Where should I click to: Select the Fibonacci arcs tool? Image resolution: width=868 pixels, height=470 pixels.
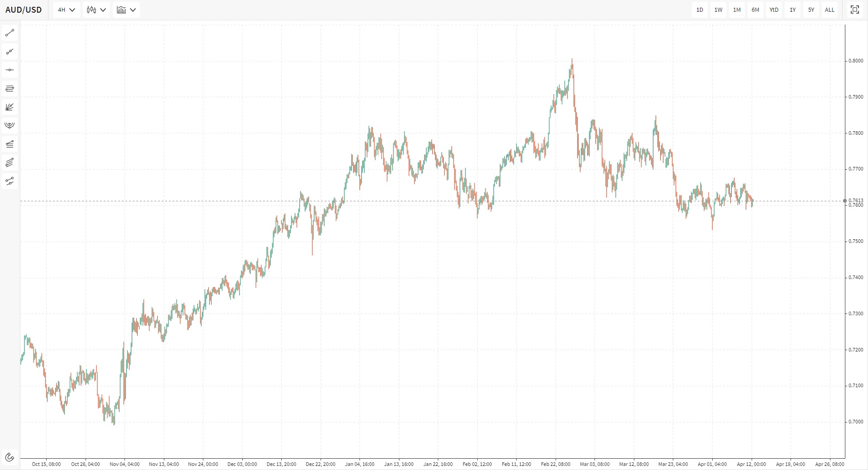pyautogui.click(x=10, y=125)
